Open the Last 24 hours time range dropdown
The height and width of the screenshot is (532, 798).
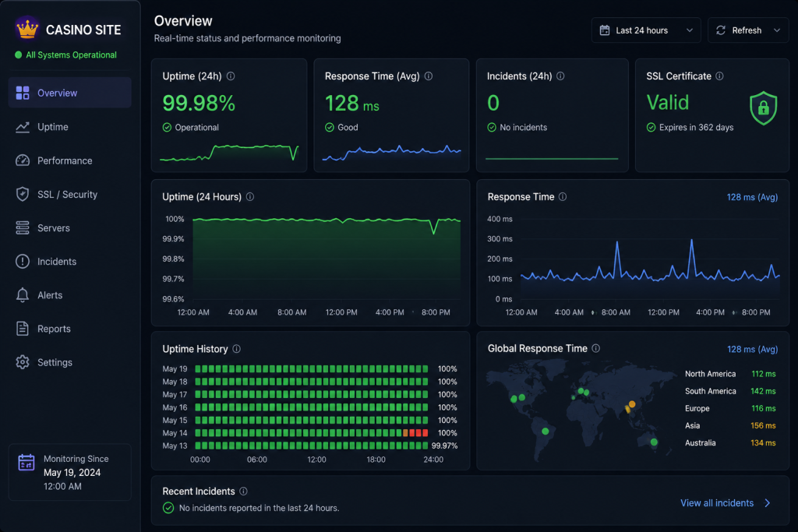646,30
